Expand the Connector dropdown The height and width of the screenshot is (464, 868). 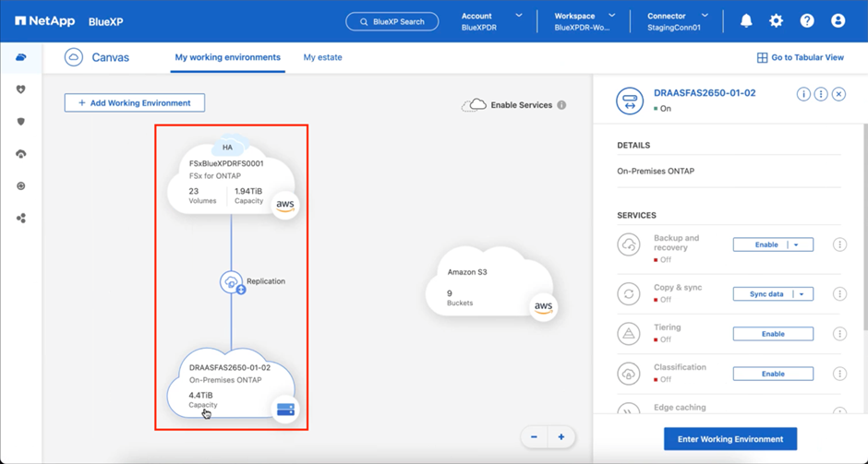pyautogui.click(x=705, y=16)
